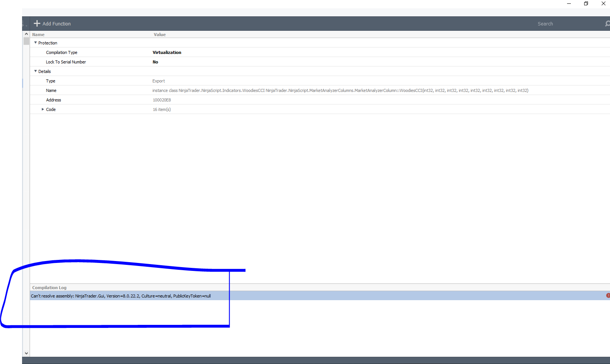Image resolution: width=610 pixels, height=364 pixels.
Task: Open the Compilation Type value Virtualization
Action: [167, 52]
